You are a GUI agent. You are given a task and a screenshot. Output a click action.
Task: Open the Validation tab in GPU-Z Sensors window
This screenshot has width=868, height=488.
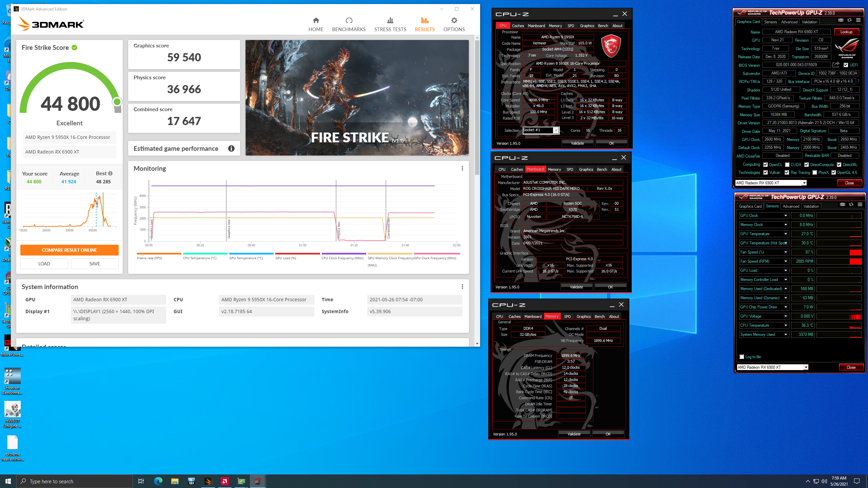pyautogui.click(x=811, y=206)
